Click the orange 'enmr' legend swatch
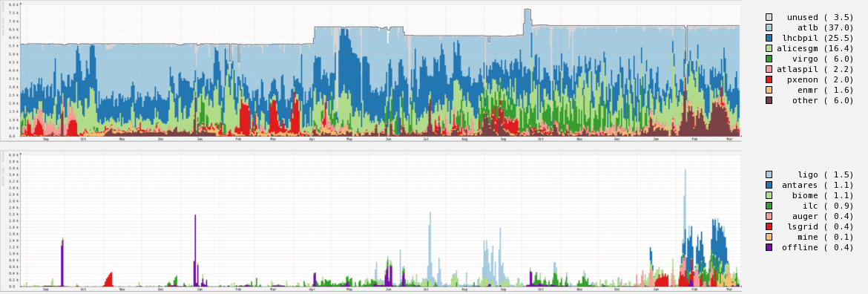 click(x=769, y=90)
